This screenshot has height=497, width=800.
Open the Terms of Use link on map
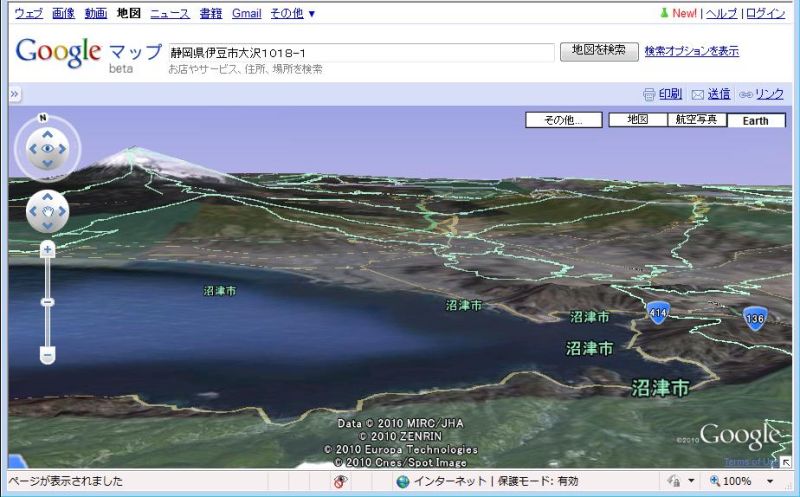coord(751,462)
